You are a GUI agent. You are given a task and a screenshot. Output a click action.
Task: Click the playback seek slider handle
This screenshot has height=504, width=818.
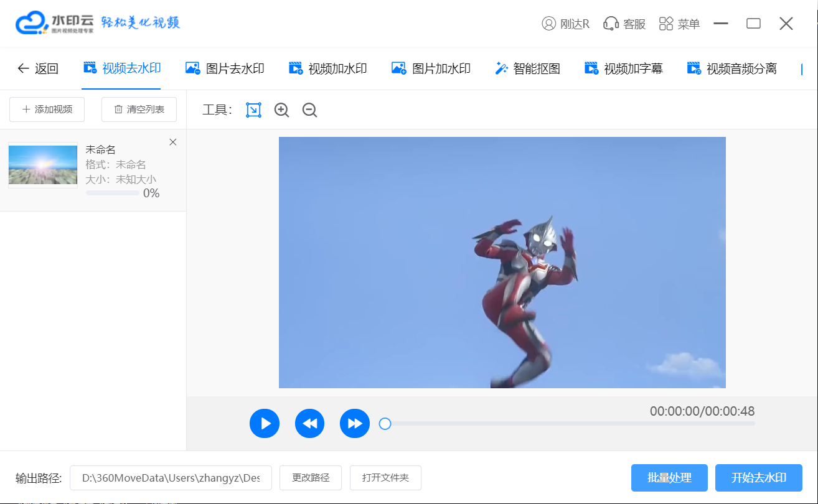[385, 424]
